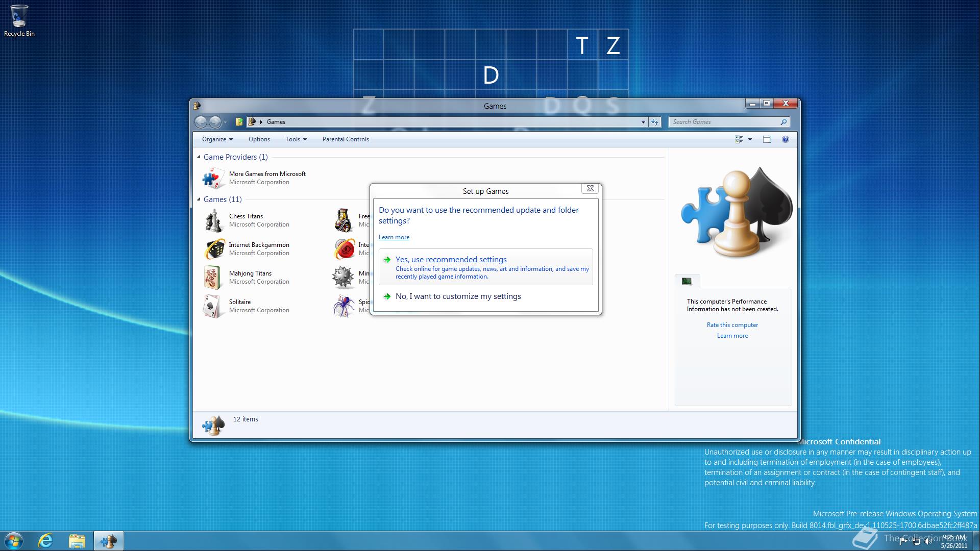Click the Forward navigation arrow
Image resolution: width=980 pixels, height=551 pixels.
point(215,122)
